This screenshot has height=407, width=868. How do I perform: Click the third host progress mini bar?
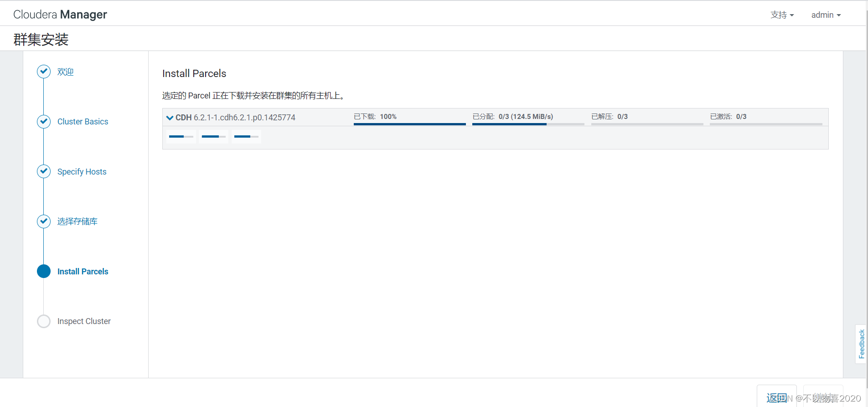[x=246, y=137]
